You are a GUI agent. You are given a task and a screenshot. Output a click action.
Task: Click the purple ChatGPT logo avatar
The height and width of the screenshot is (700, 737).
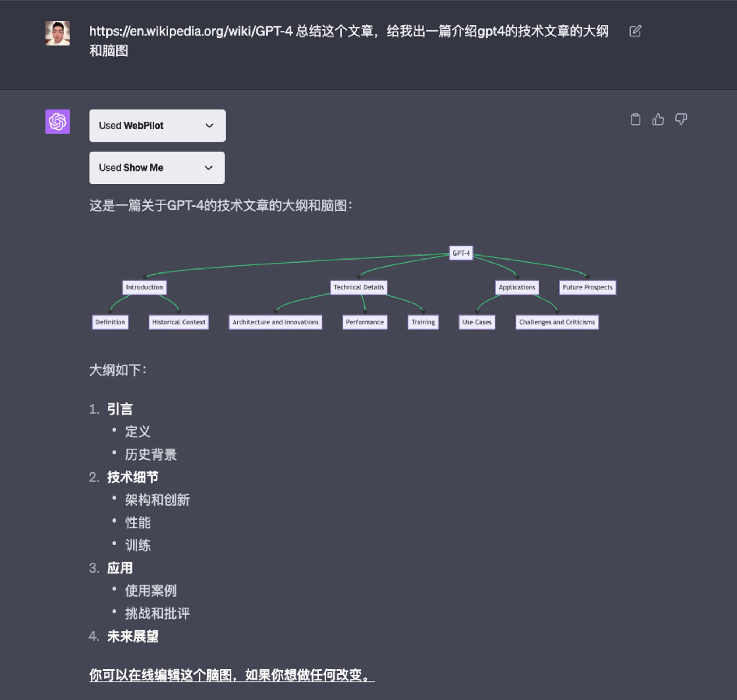(57, 122)
